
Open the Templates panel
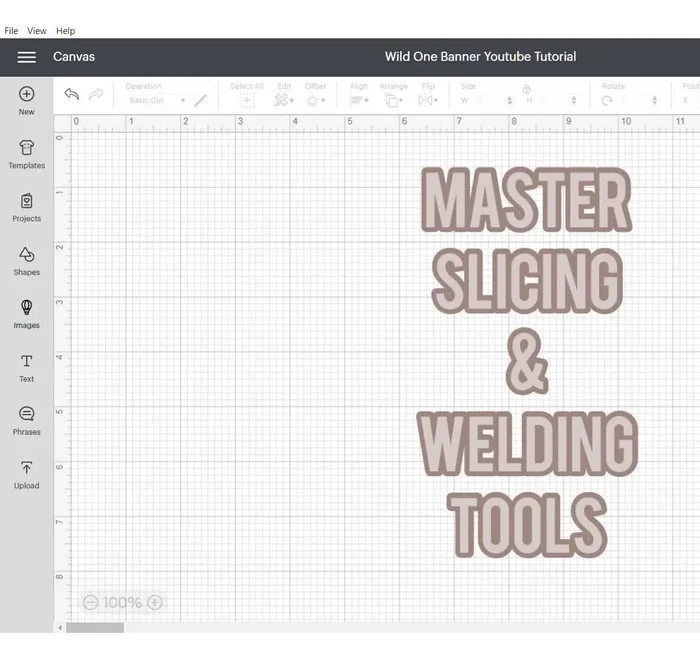coord(27,147)
